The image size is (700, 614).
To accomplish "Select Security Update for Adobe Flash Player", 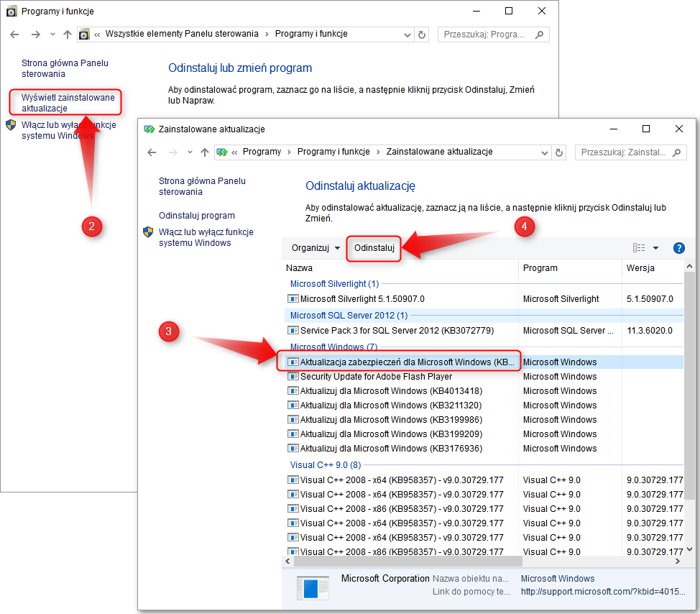I will click(x=376, y=377).
